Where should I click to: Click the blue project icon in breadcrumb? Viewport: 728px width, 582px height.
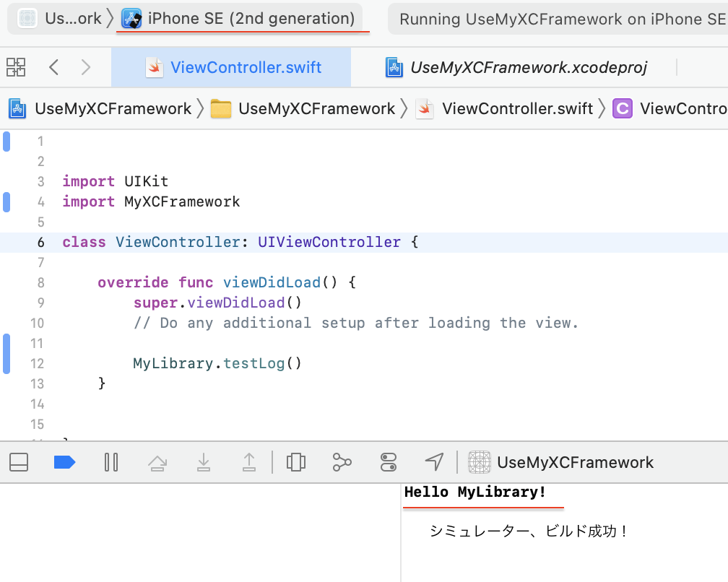pos(17,108)
